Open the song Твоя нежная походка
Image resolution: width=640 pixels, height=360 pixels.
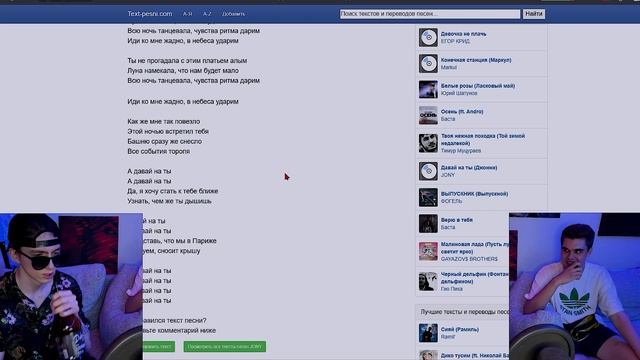[x=483, y=140]
